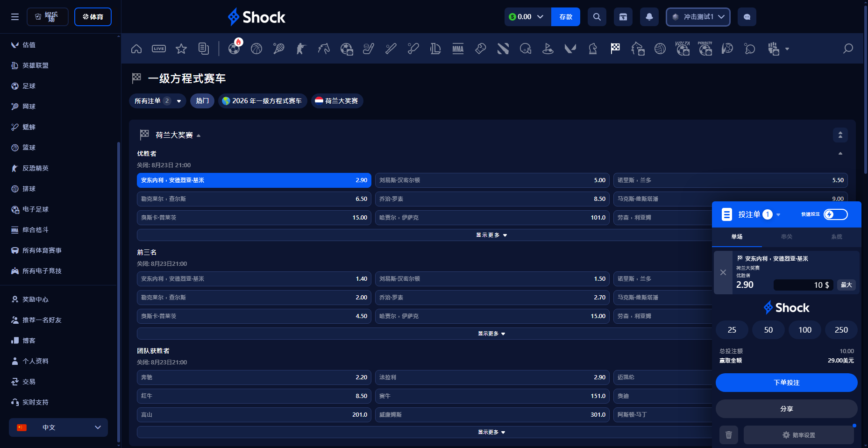Image resolution: width=868 pixels, height=448 pixels.
Task: Open the favorites star icon
Action: 181,49
